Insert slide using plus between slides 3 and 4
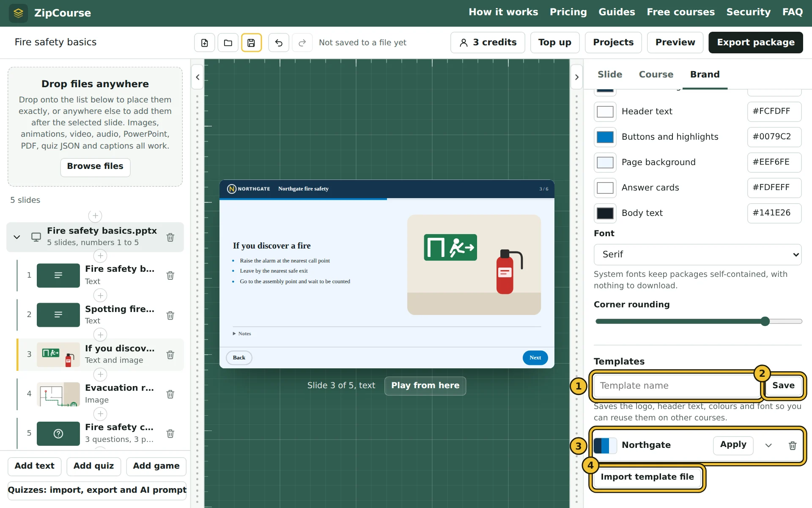 [100, 375]
